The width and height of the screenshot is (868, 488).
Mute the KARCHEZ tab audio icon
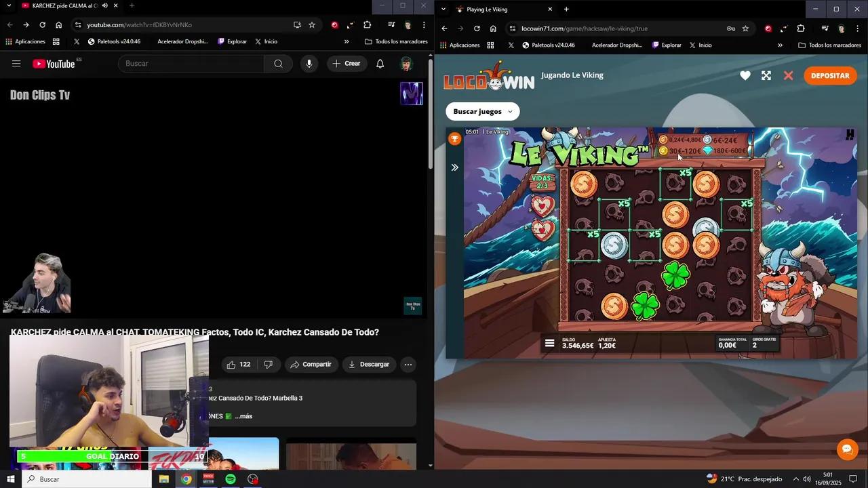105,6
